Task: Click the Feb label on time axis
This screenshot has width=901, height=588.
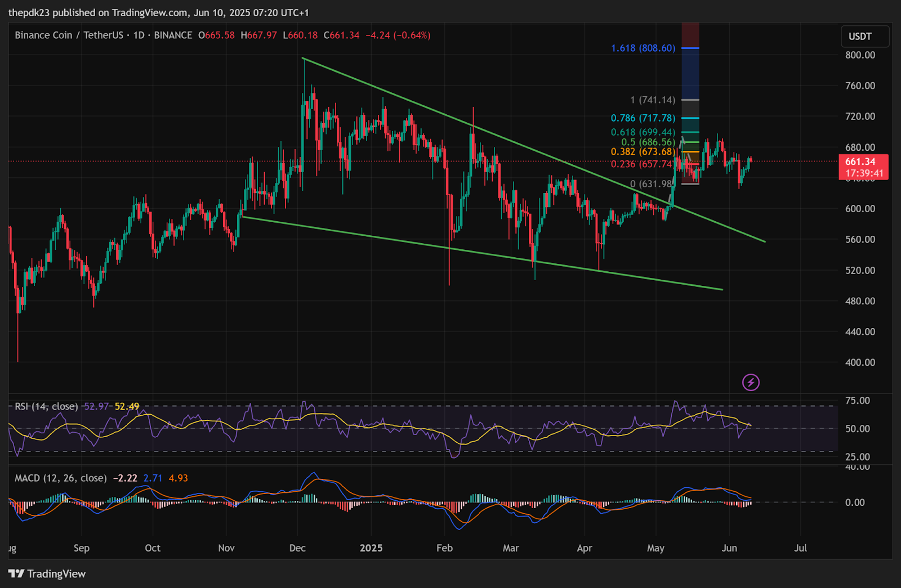Action: pyautogui.click(x=445, y=548)
